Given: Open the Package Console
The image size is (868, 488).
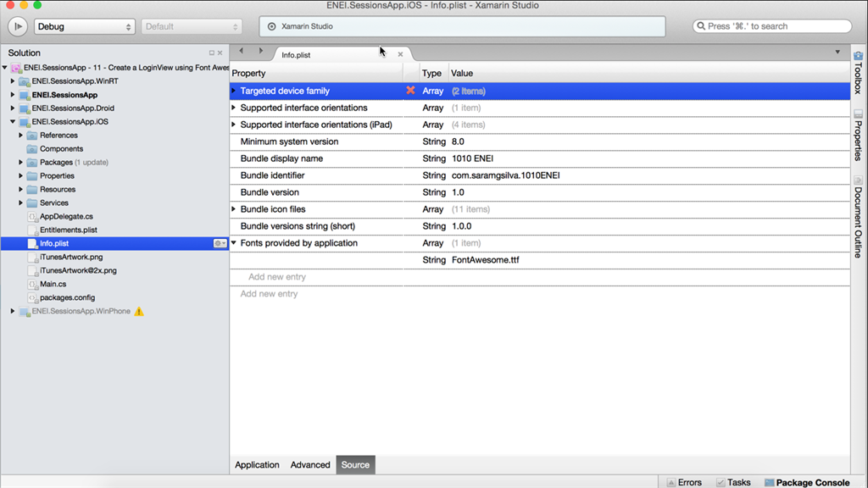Looking at the screenshot, I should 807,482.
